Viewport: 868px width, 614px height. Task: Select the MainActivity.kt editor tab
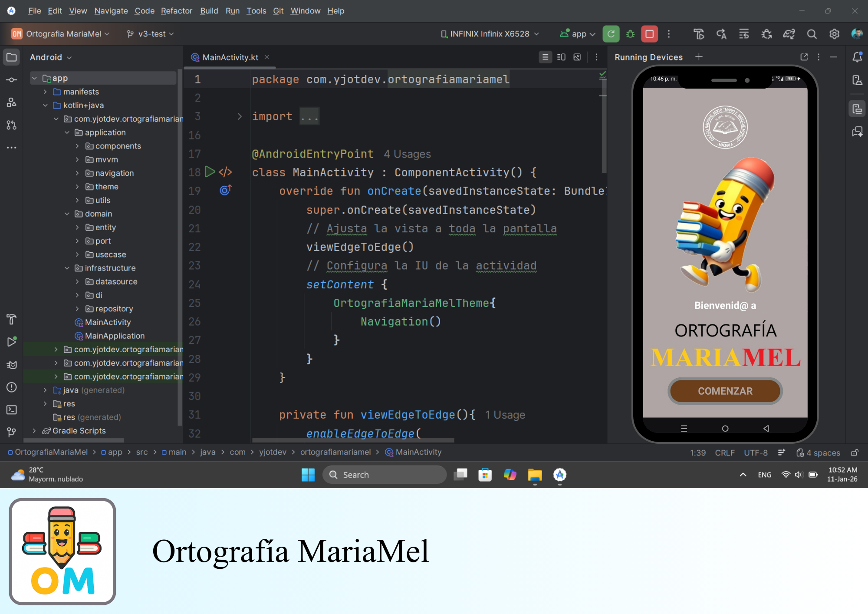[x=230, y=57]
